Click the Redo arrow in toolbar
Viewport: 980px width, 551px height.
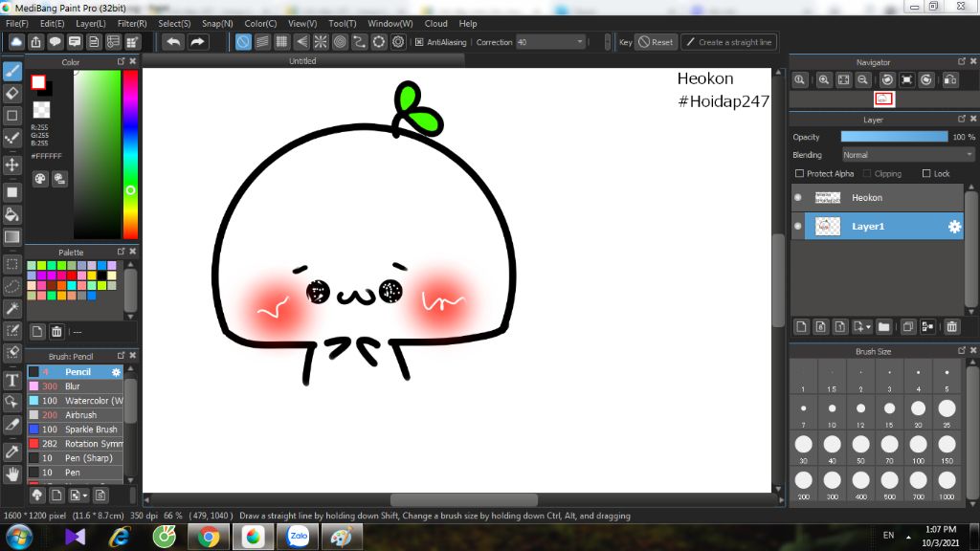point(197,42)
